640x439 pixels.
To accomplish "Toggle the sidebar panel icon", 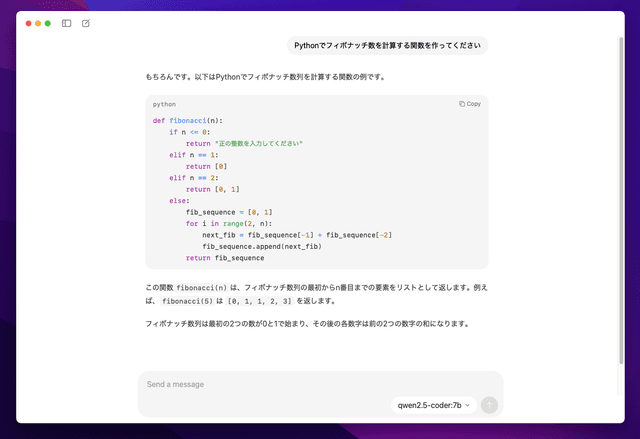I will [66, 23].
